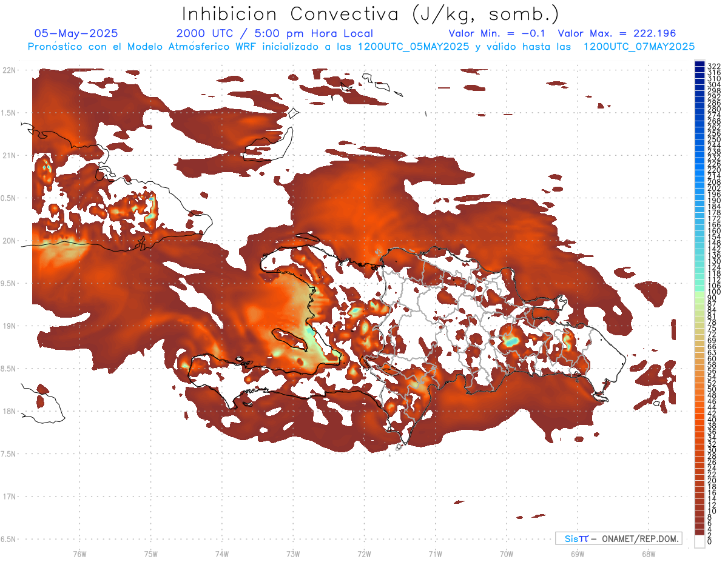The width and height of the screenshot is (728, 562).
Task: Click the '17N' latitude label
Action: click(8, 496)
